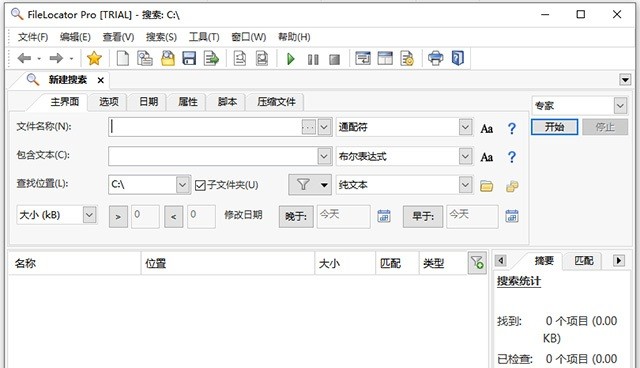Open the 专家 mode dropdown

pos(620,106)
